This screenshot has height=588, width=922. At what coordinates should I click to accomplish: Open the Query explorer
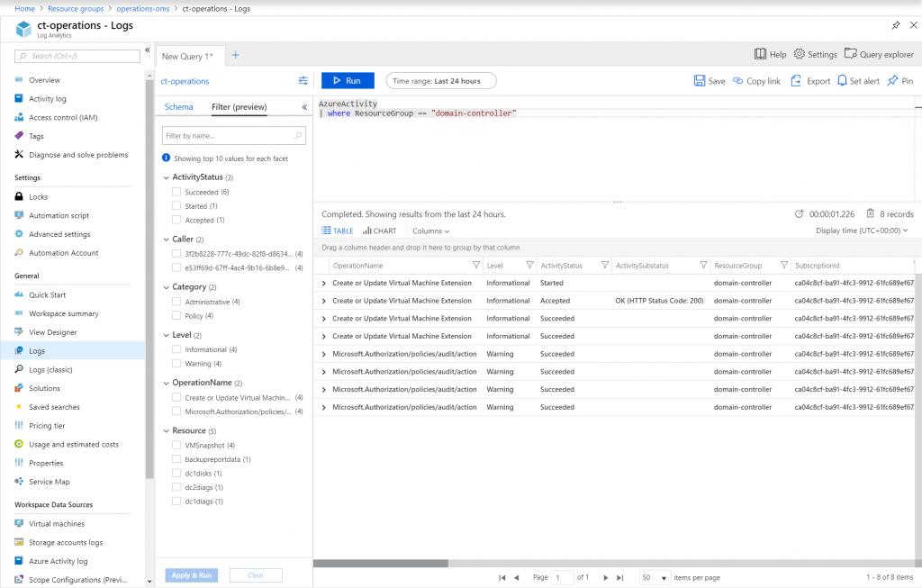click(879, 54)
